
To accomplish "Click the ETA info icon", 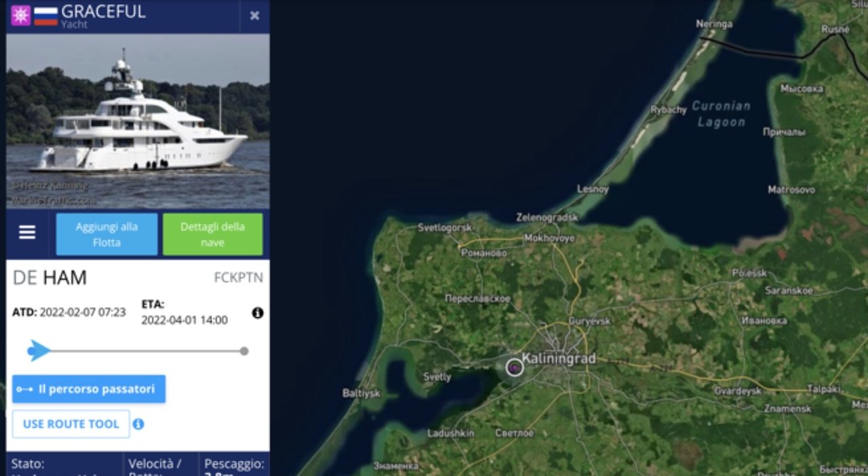I will click(258, 313).
